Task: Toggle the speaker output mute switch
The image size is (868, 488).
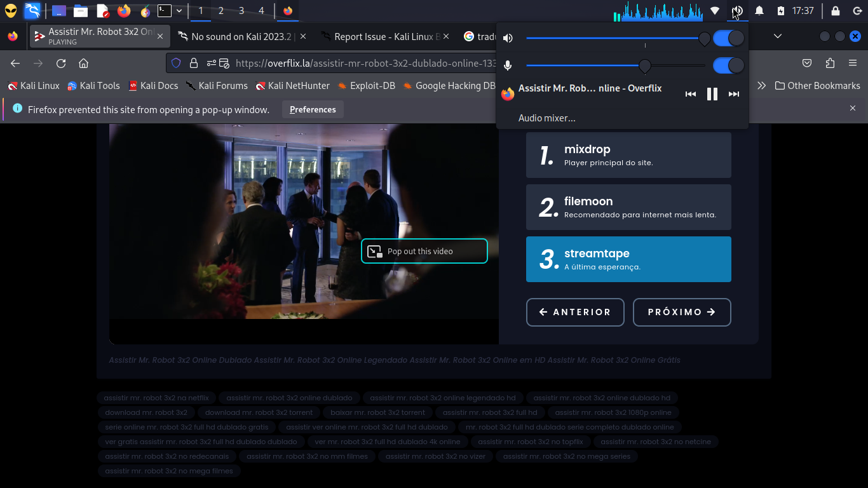Action: pos(728,39)
